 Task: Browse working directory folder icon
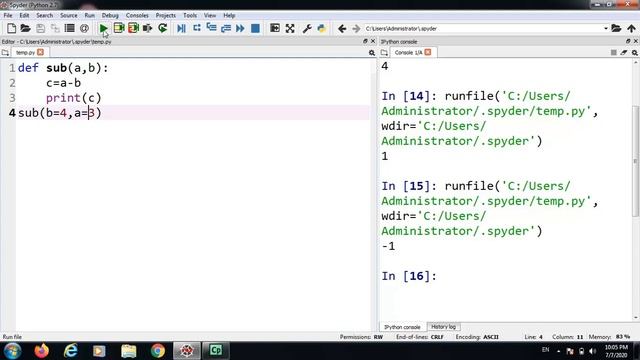616,28
